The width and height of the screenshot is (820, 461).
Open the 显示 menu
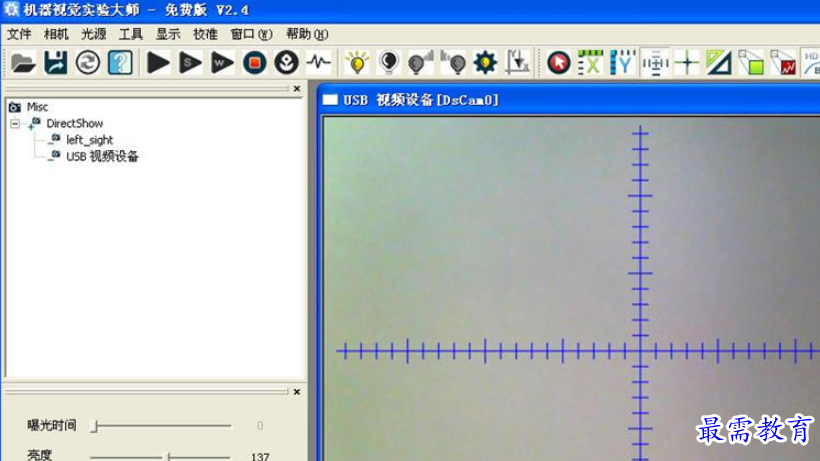168,34
